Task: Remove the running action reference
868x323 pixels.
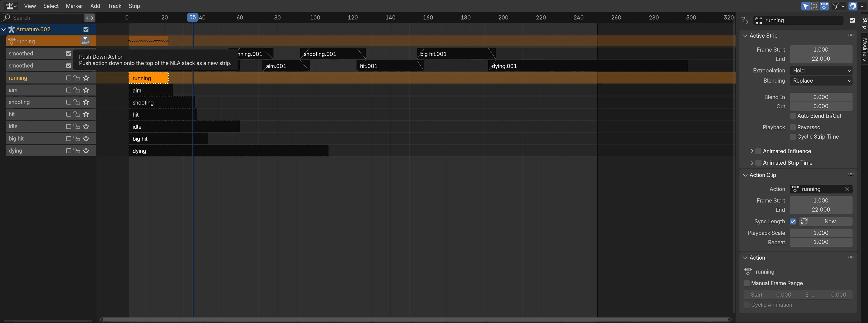Action: (847, 189)
